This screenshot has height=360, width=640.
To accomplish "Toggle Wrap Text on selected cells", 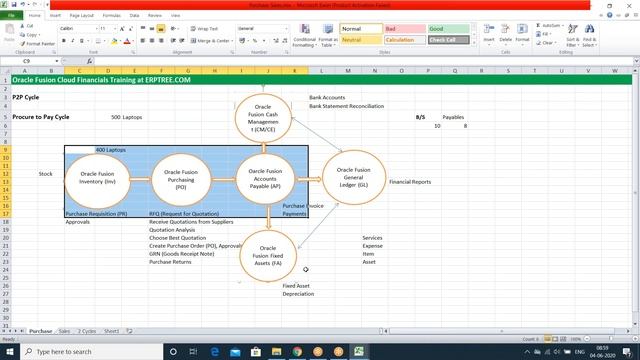I will pyautogui.click(x=204, y=29).
